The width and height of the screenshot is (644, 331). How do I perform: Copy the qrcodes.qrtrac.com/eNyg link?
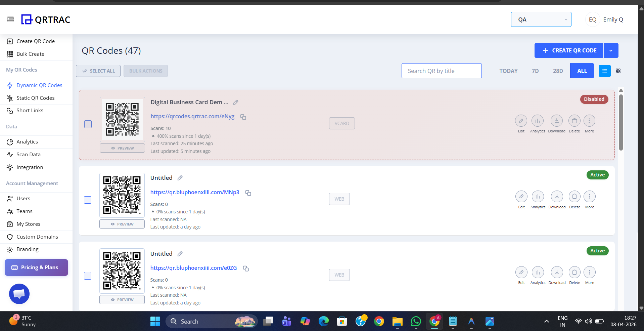coord(243,117)
